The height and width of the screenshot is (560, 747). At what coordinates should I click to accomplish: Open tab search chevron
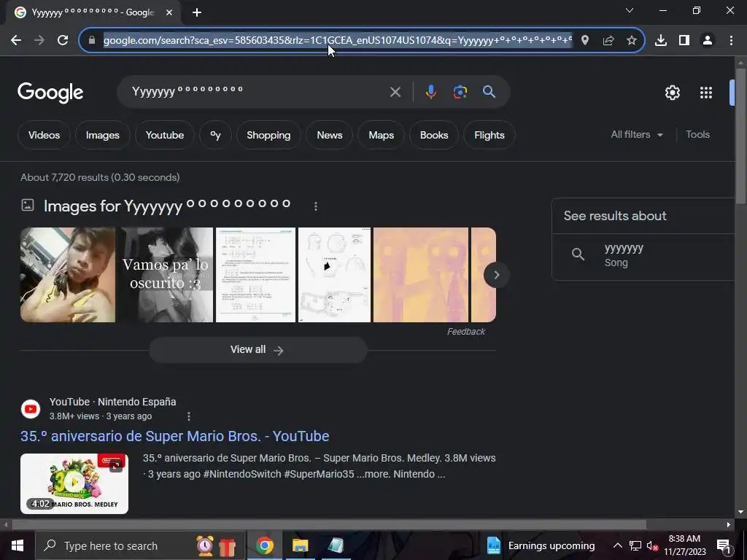pyautogui.click(x=630, y=10)
